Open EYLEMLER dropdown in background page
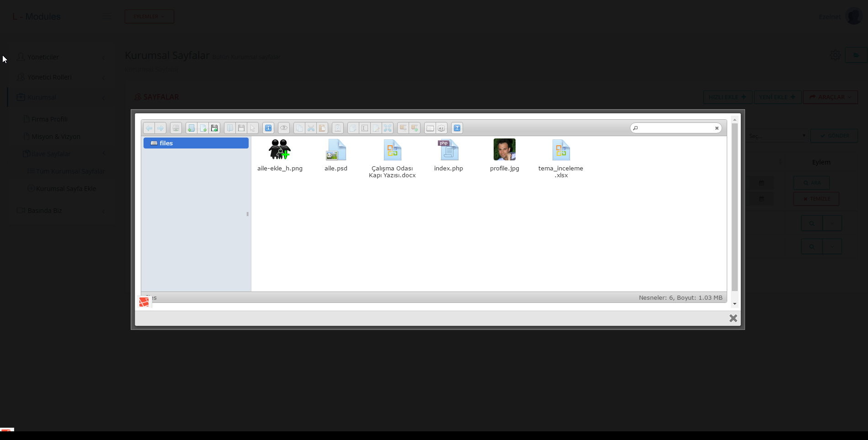The width and height of the screenshot is (868, 440). coord(149,16)
